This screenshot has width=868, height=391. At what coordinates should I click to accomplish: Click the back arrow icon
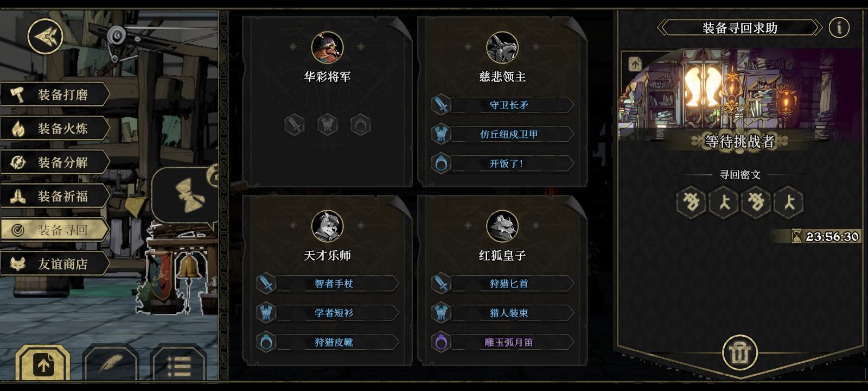pyautogui.click(x=46, y=36)
